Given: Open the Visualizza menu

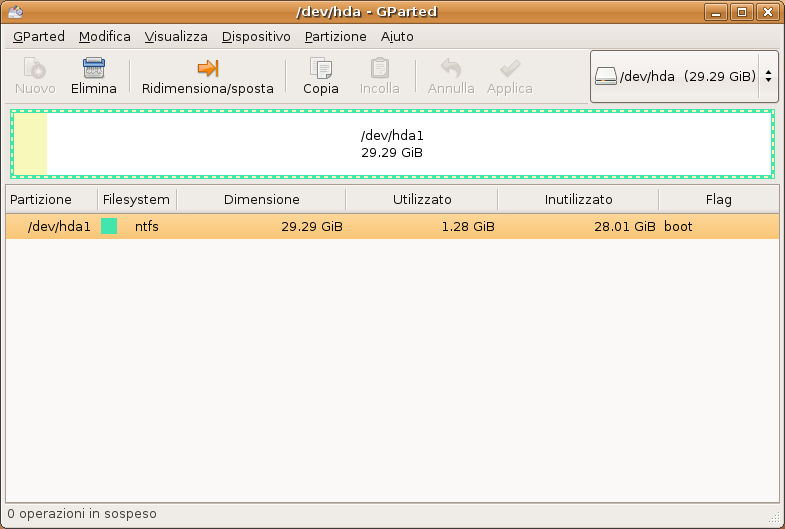Looking at the screenshot, I should pyautogui.click(x=176, y=36).
